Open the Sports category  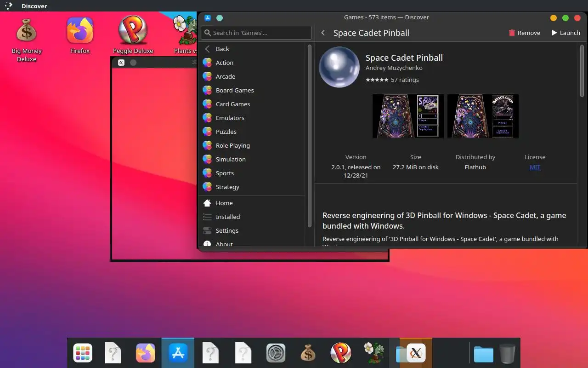coord(252,173)
